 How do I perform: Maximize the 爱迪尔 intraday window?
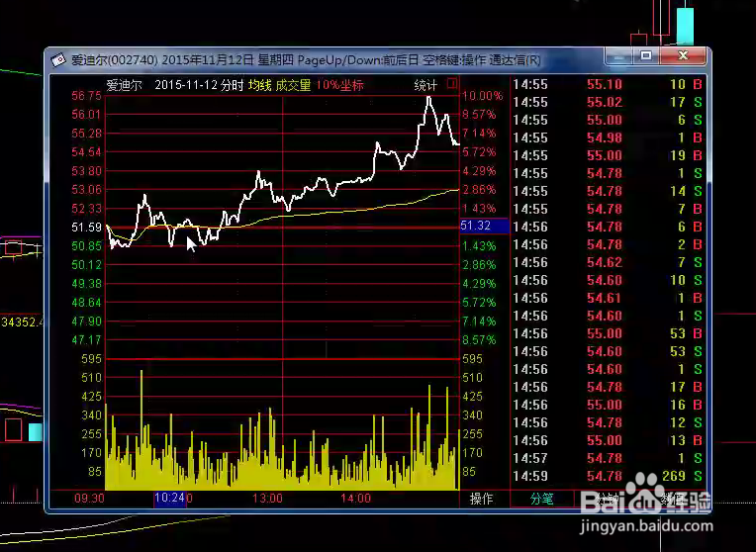[646, 56]
